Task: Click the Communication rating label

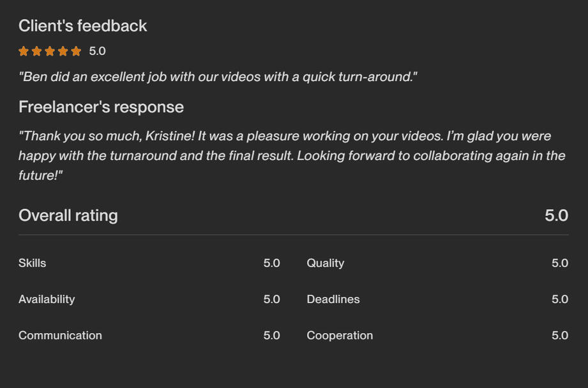Action: click(60, 336)
